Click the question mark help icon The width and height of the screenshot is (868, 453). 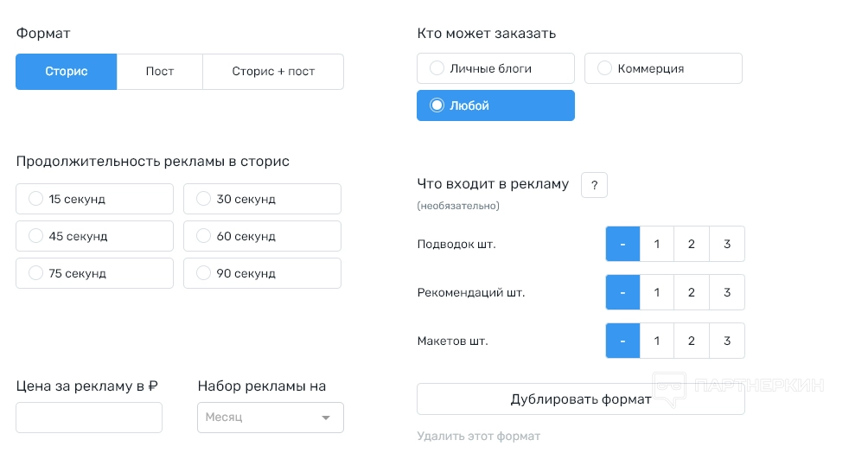click(594, 185)
